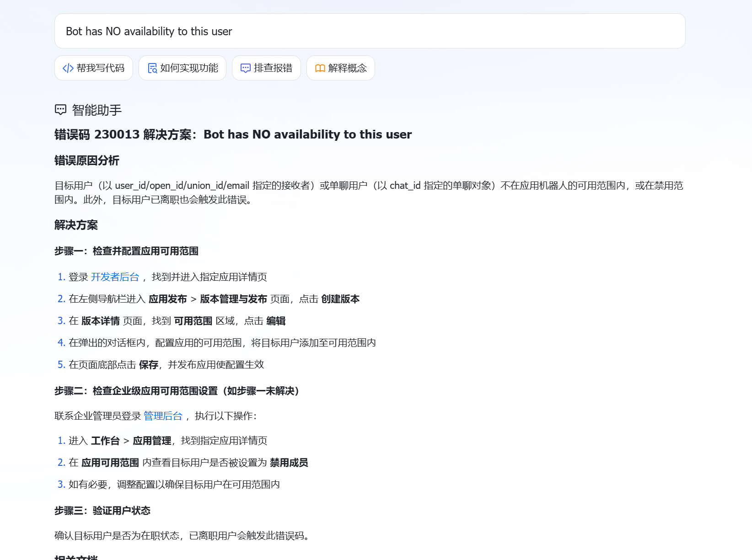Click the 解决方案 section heading
Viewport: 752px width, 560px height.
[75, 225]
